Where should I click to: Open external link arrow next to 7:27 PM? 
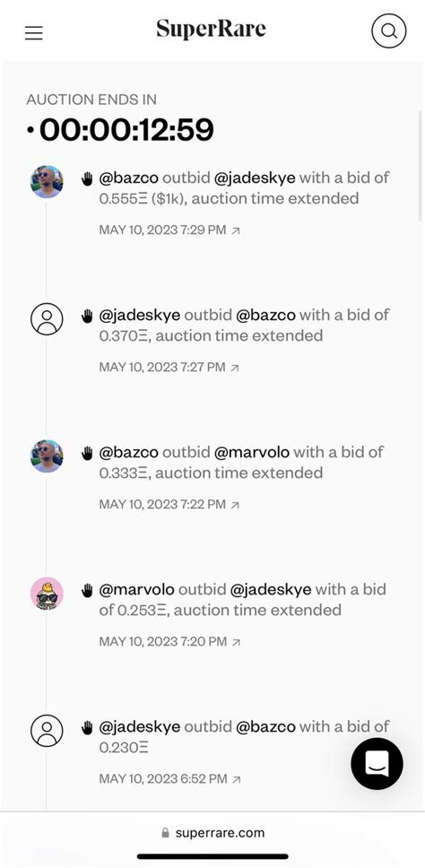235,368
